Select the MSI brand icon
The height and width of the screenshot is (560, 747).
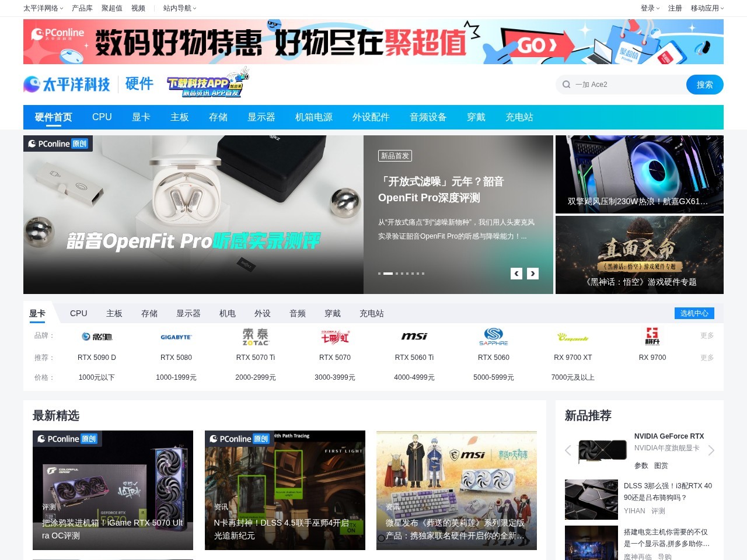(x=414, y=337)
